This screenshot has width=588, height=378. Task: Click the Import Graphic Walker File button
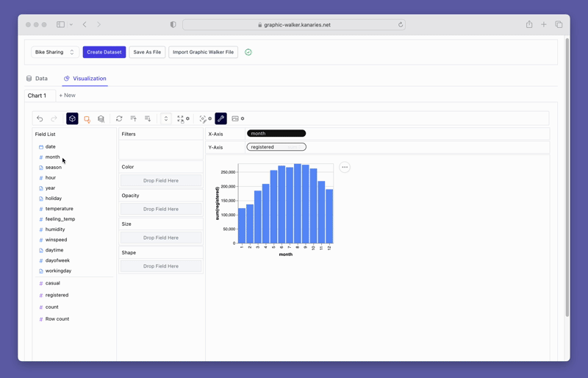[x=203, y=52]
